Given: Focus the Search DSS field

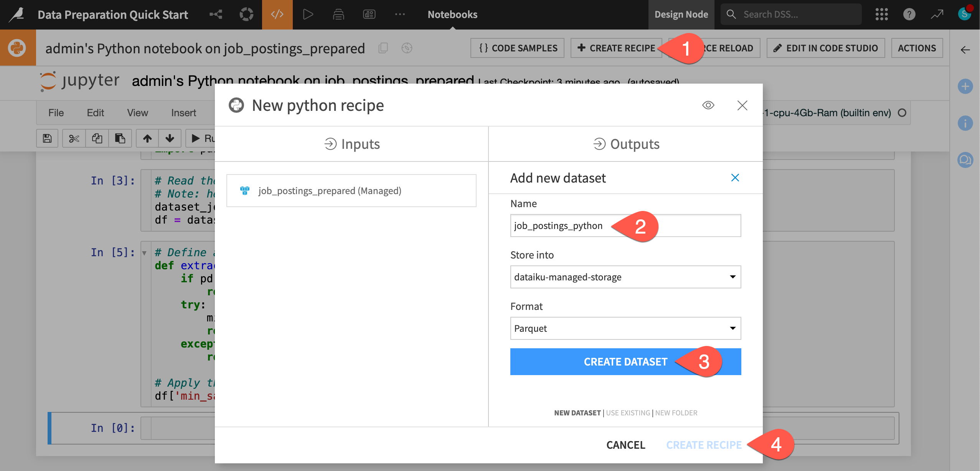Looking at the screenshot, I should [x=791, y=15].
